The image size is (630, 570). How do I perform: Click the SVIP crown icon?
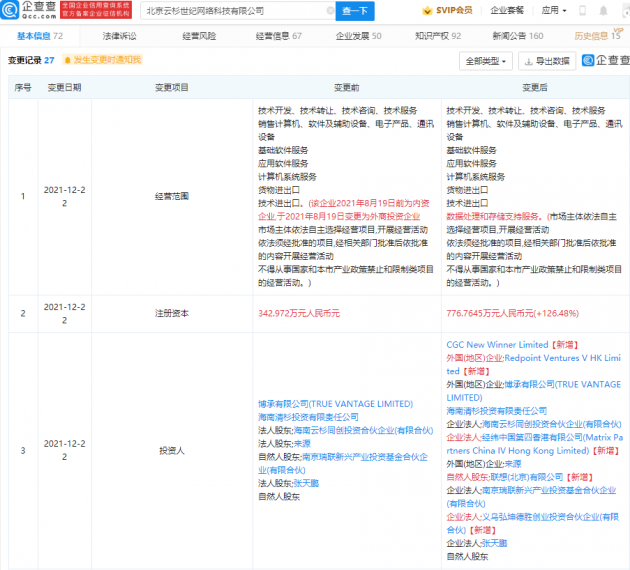[x=428, y=10]
